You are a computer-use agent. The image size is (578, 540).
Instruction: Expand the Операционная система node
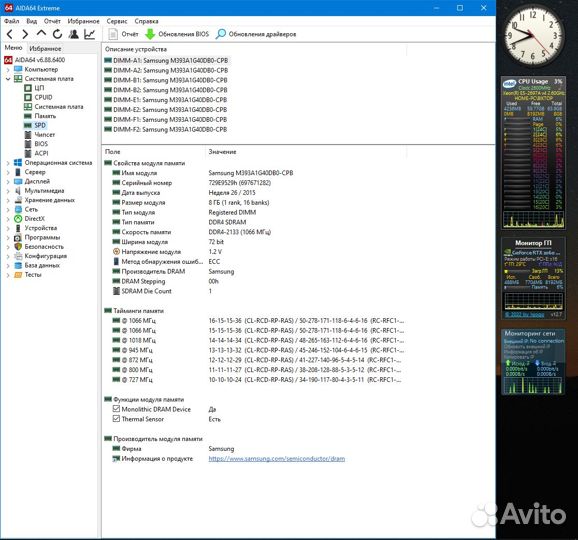(8, 163)
